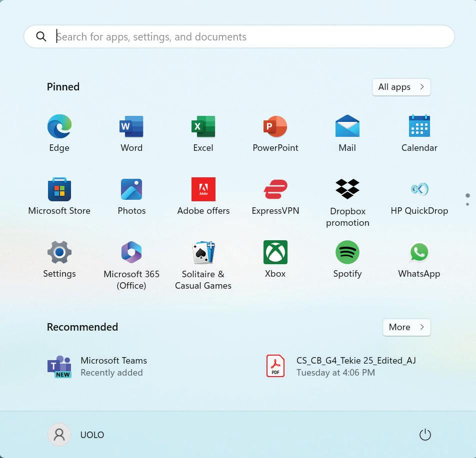The image size is (476, 458).
Task: Go to next pinned page dot
Action: [467, 204]
